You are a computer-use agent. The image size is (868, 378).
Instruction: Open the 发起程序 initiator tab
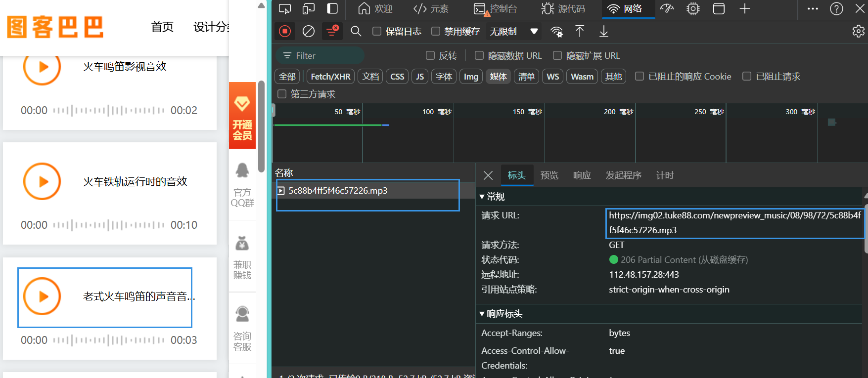click(x=624, y=175)
